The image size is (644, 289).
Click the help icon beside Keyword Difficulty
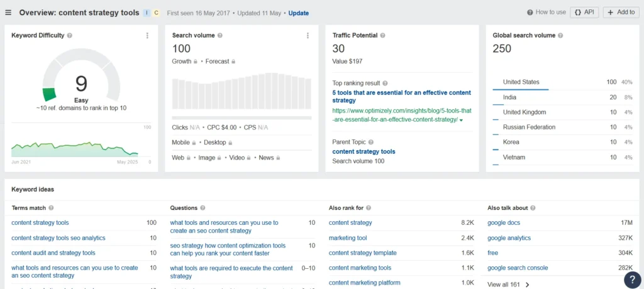70,36
